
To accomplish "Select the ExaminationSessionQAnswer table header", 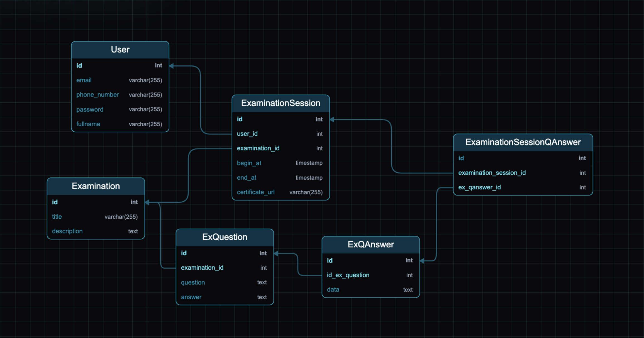I will coord(523,142).
